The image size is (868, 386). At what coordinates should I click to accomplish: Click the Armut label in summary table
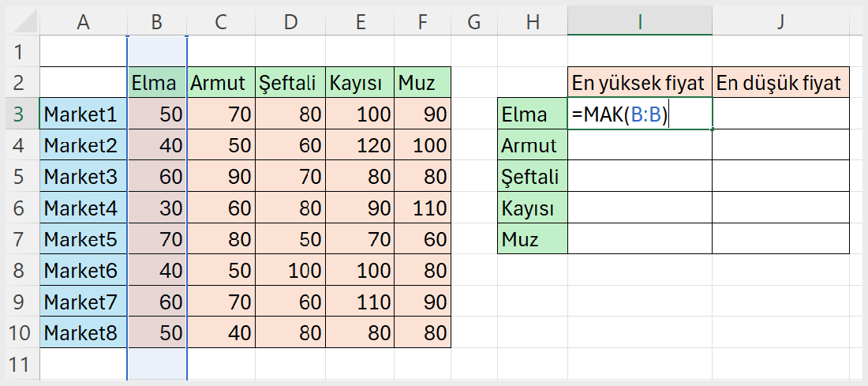(x=532, y=145)
